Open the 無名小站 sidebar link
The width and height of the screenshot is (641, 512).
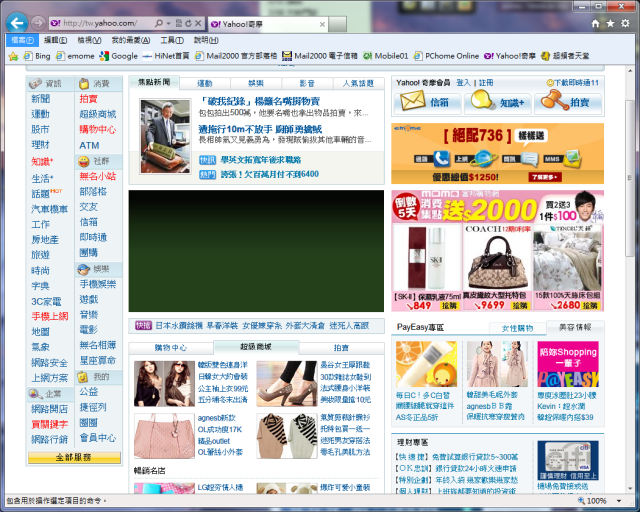98,176
